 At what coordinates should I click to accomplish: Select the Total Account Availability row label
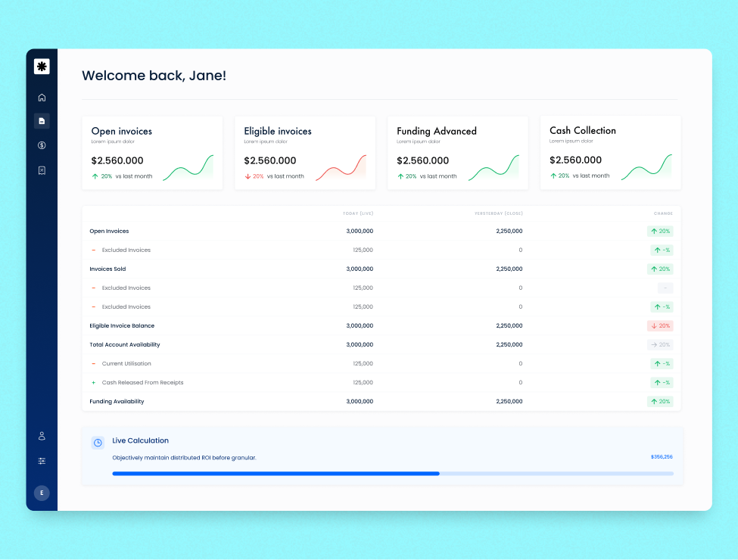125,345
